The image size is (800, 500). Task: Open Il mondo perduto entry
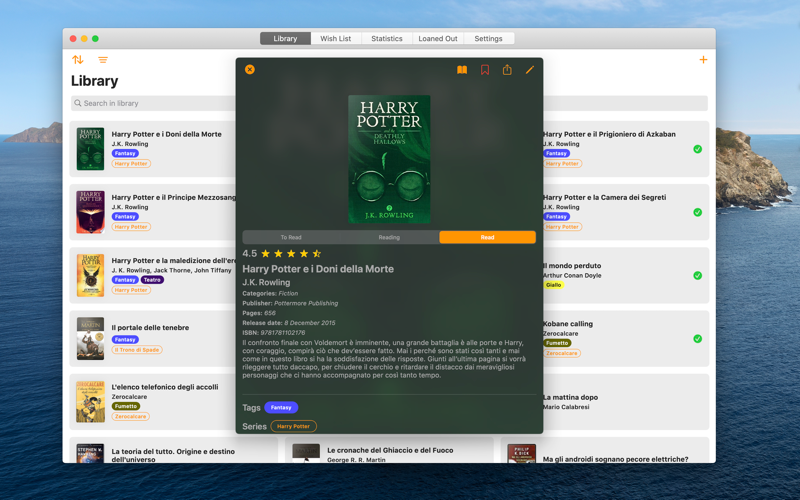(x=626, y=276)
